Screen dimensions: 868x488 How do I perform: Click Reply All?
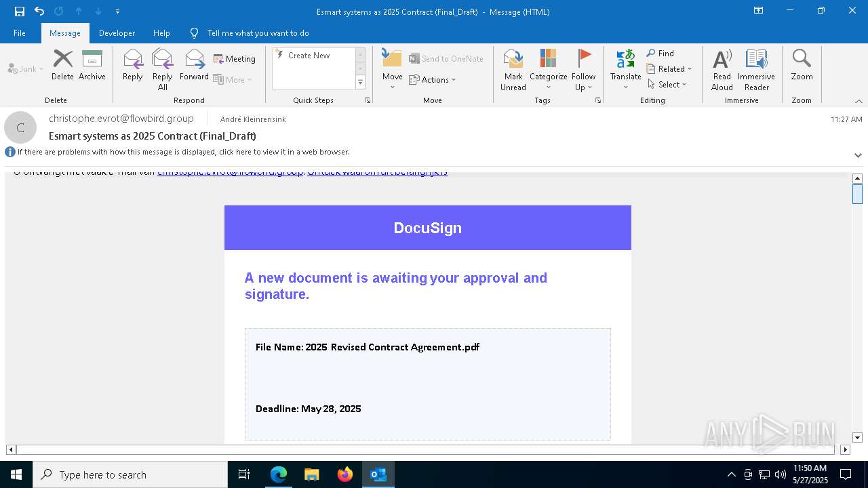click(163, 69)
